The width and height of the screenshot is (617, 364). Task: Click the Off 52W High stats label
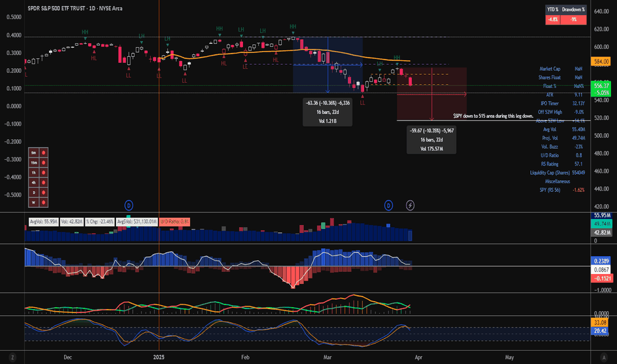(x=550, y=112)
